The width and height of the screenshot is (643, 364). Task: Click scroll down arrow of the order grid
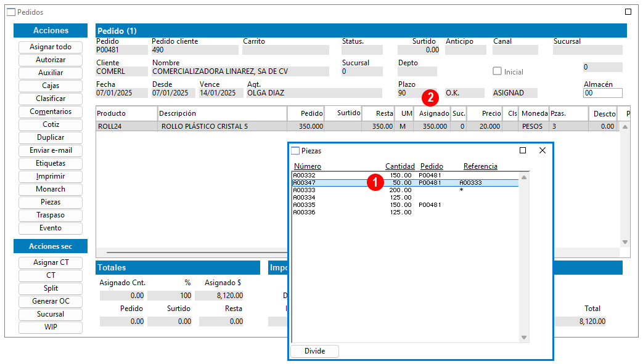(625, 242)
